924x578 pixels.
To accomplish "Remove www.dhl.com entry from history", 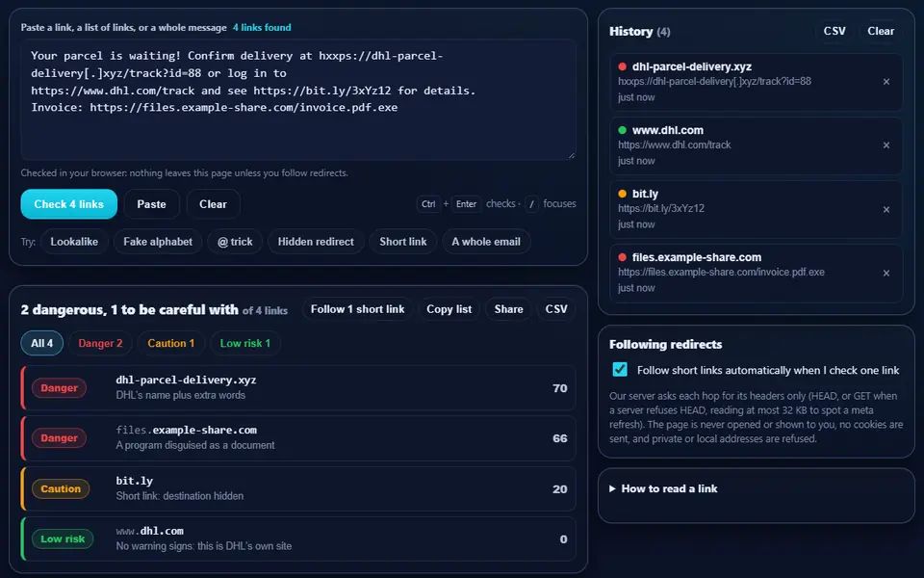I will pyautogui.click(x=885, y=145).
